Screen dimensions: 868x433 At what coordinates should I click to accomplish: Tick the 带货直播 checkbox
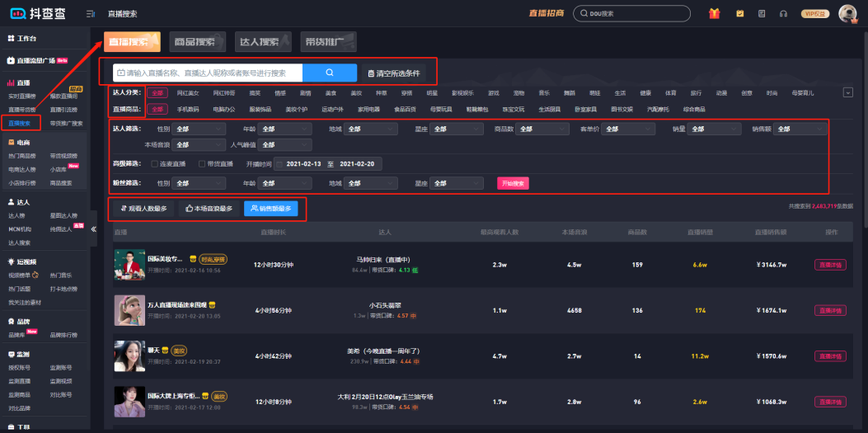[x=202, y=164]
